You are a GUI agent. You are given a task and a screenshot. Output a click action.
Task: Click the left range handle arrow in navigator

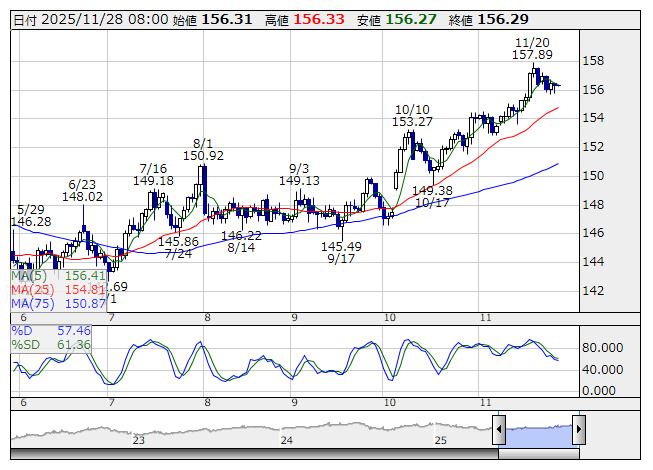pos(499,430)
